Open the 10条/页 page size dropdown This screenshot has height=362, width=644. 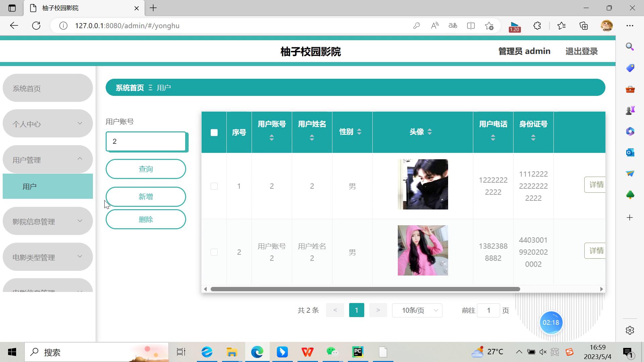(x=417, y=310)
